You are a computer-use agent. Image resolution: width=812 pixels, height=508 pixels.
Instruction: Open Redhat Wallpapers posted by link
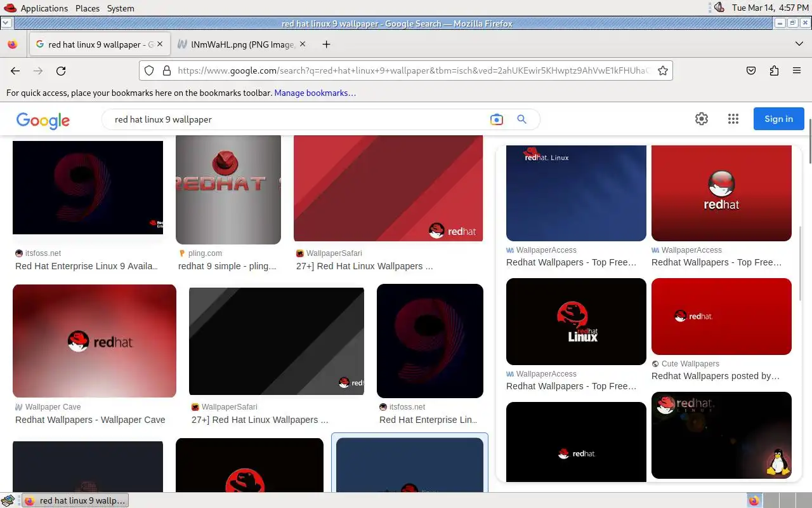pos(716,376)
